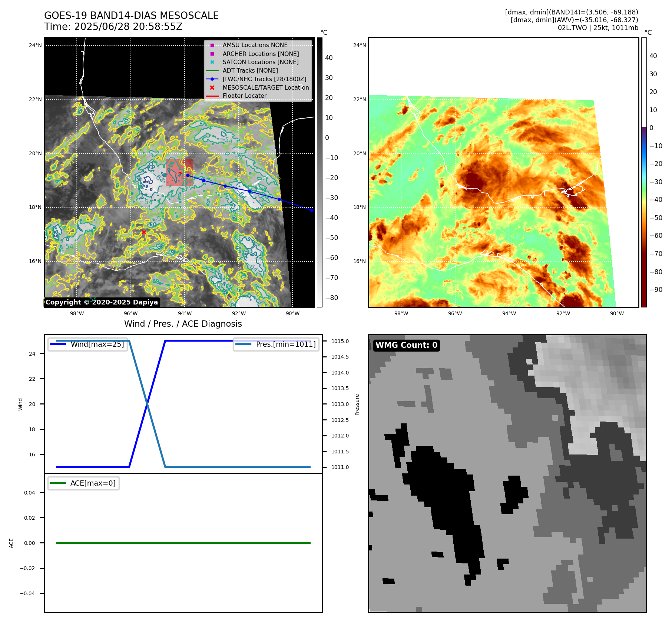Click the ACE axis label
672x626 pixels.
click(11, 543)
